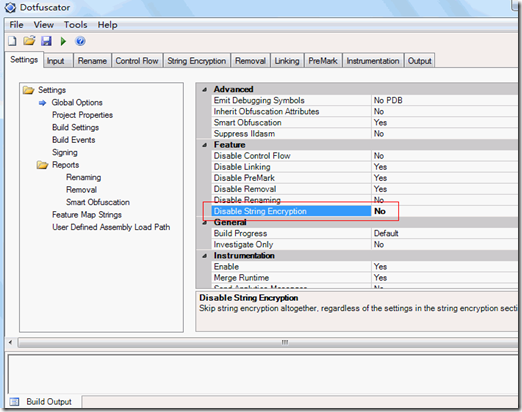
Task: Open the Help menu
Action: click(107, 25)
